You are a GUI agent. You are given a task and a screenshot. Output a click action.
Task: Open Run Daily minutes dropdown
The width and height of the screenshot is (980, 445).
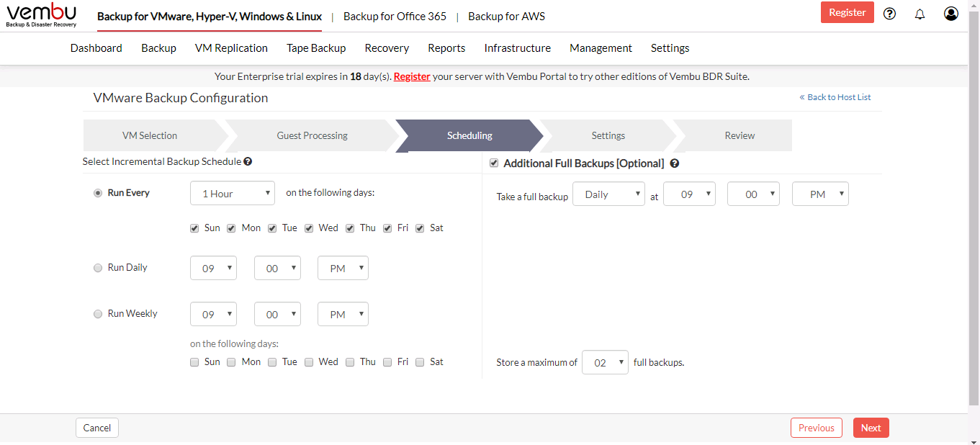click(277, 268)
